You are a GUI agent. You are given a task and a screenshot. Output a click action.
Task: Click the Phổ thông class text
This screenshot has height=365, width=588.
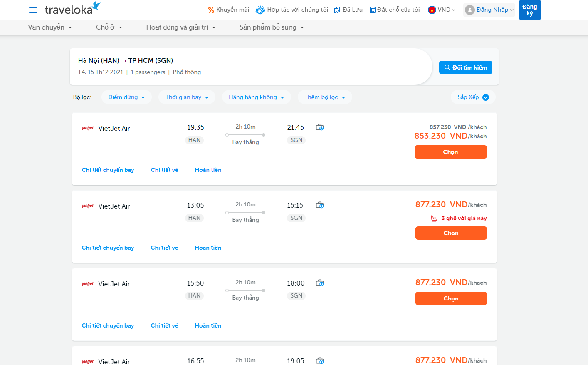coord(187,72)
